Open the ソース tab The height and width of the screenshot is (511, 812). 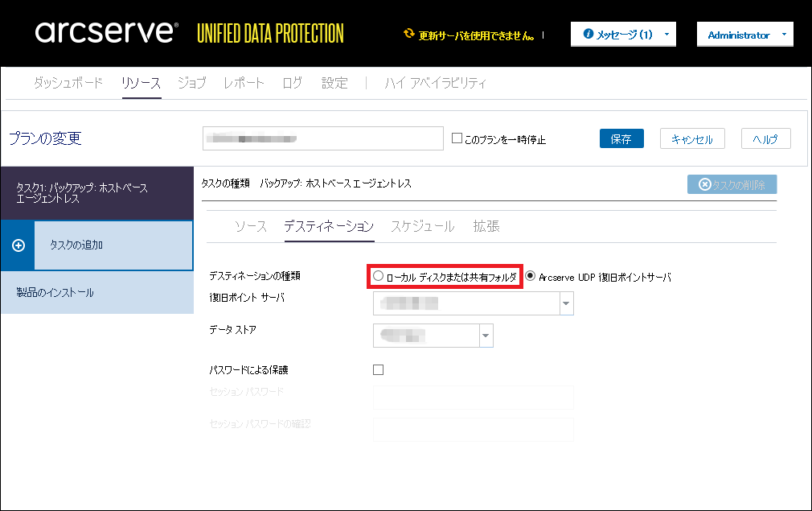pyautogui.click(x=251, y=226)
